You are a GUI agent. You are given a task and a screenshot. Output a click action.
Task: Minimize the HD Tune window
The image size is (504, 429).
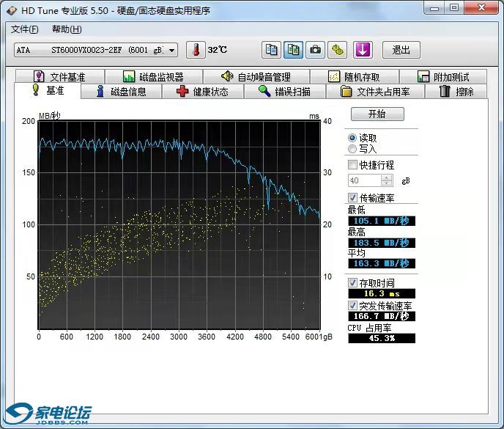(x=434, y=8)
